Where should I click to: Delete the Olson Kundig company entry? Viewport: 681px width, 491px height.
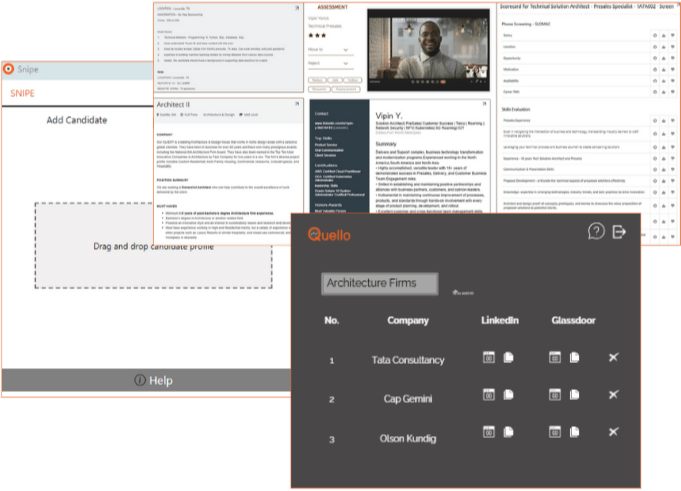(x=614, y=437)
